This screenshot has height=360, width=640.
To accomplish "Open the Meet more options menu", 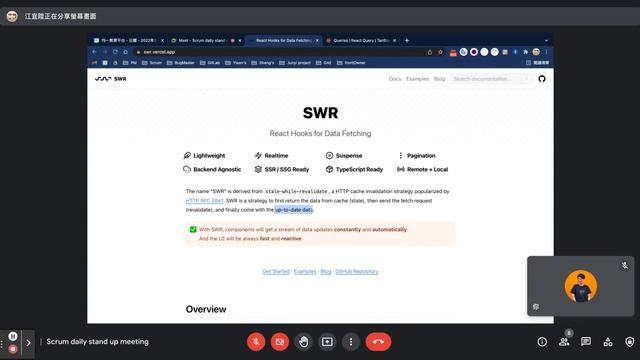I will coord(351,342).
